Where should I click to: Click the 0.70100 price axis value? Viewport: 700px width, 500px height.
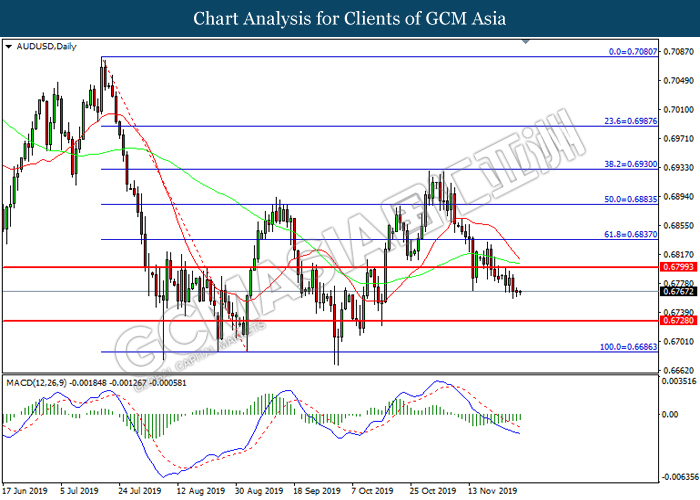(x=679, y=110)
